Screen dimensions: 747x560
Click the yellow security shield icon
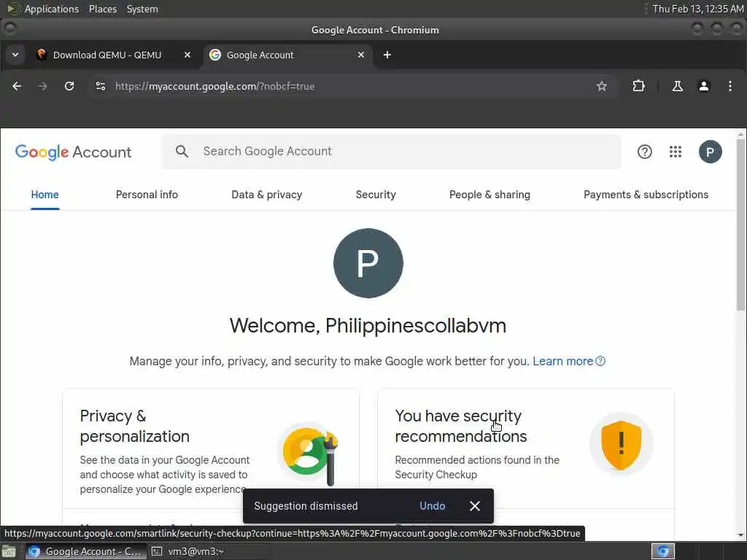point(622,445)
